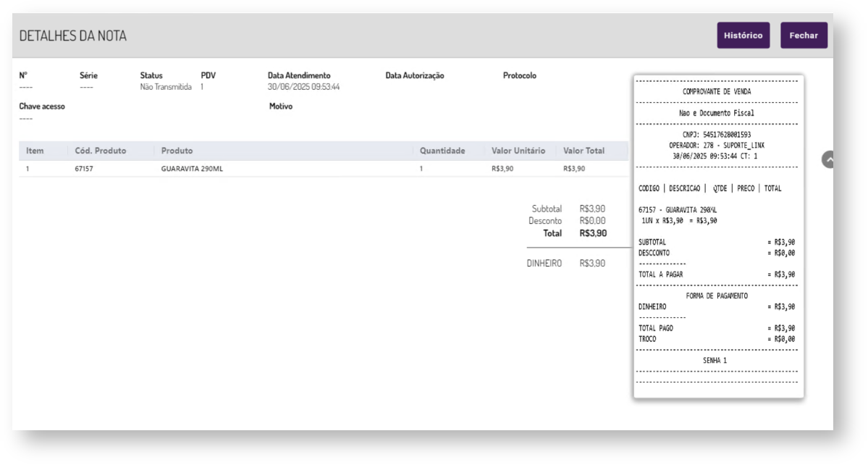Image resolution: width=868 pixels, height=465 pixels.
Task: Click the Histórico button
Action: click(743, 35)
